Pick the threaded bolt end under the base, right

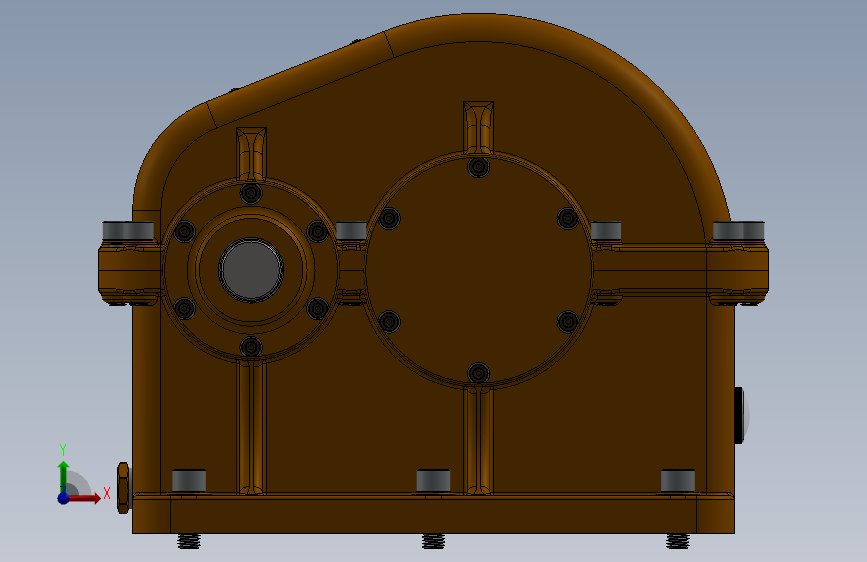[x=678, y=541]
